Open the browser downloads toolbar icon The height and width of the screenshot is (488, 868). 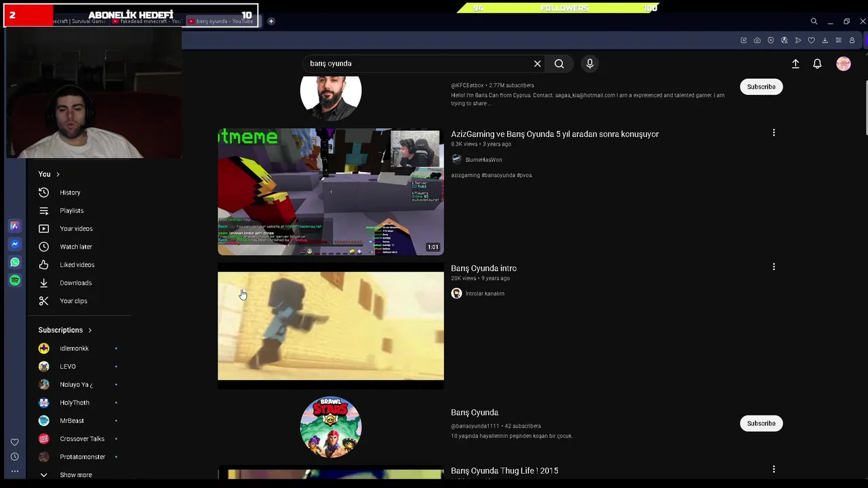click(x=825, y=41)
